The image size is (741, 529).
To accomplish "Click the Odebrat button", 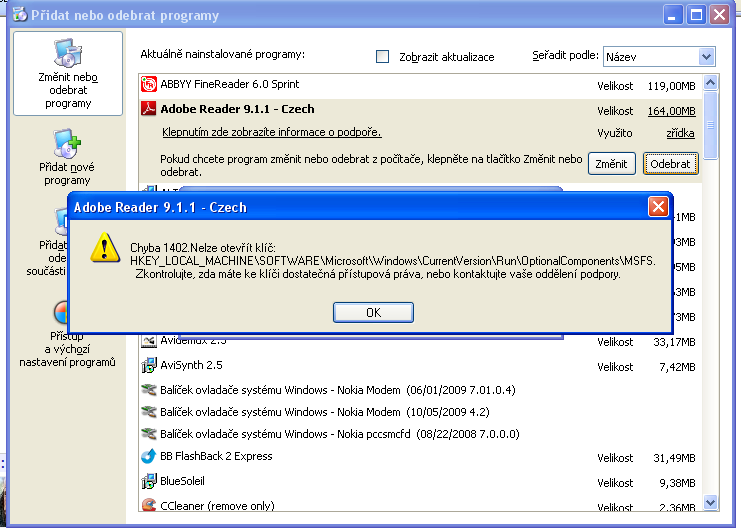I will (x=672, y=163).
